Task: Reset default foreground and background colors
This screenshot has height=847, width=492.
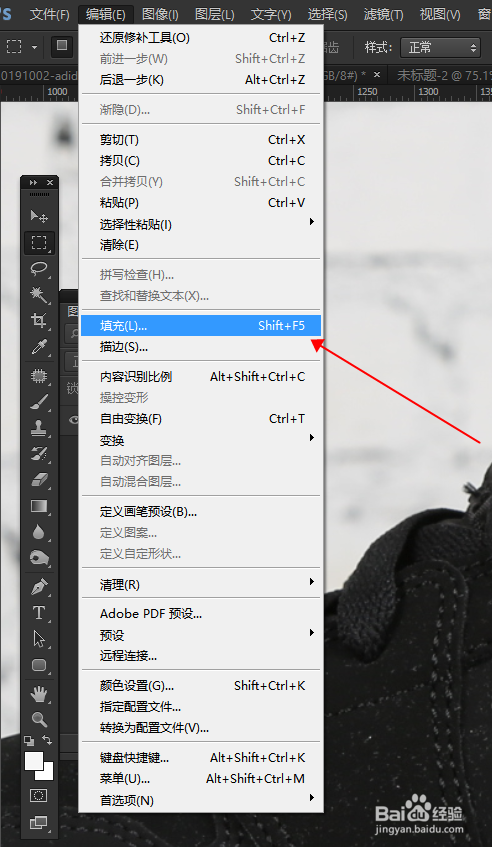Action: click(x=29, y=741)
